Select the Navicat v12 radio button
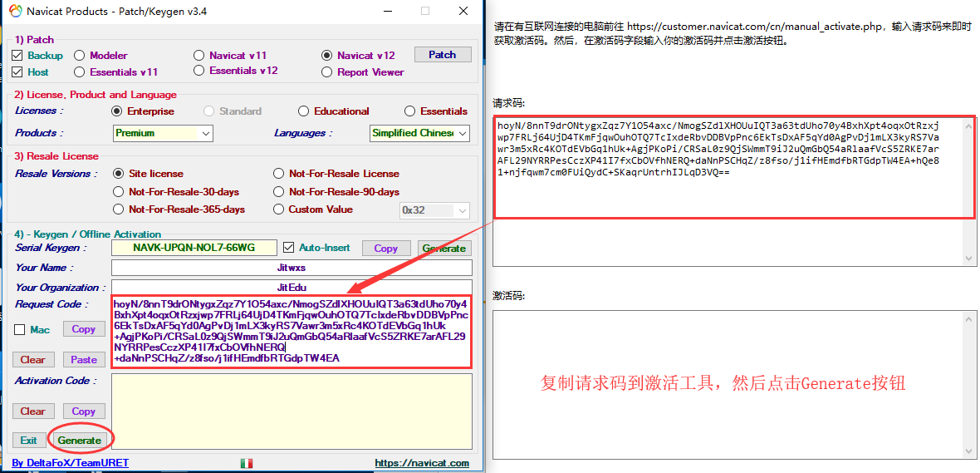The image size is (980, 473). pos(326,56)
